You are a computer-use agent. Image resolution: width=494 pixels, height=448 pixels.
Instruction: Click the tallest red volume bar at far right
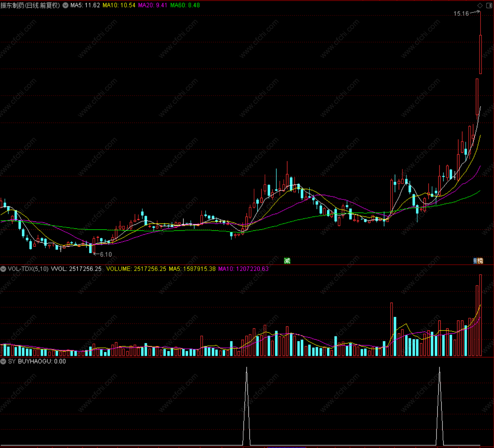click(480, 315)
